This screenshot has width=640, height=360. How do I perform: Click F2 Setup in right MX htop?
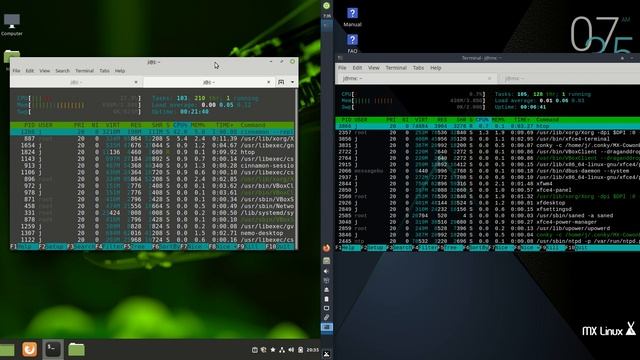click(374, 248)
